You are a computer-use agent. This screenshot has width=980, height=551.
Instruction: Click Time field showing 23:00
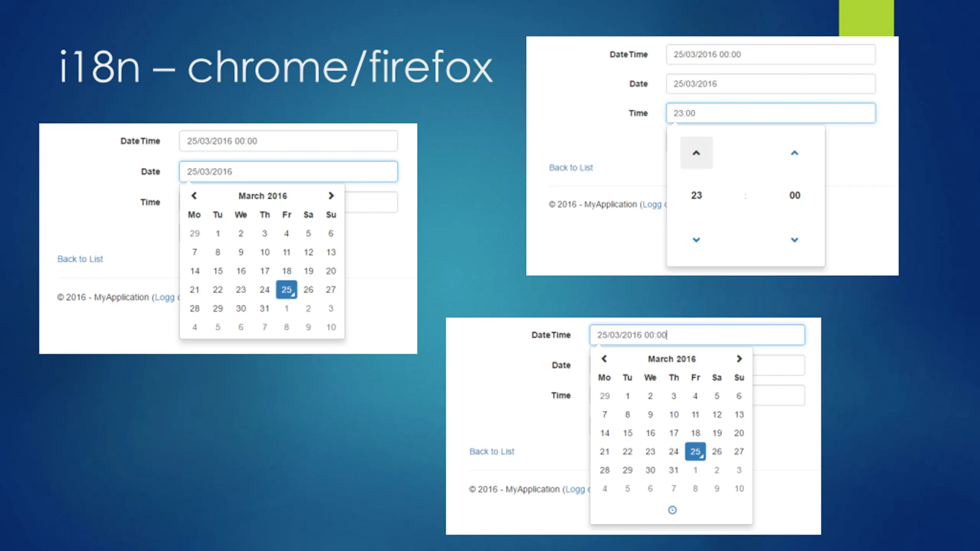coord(771,113)
